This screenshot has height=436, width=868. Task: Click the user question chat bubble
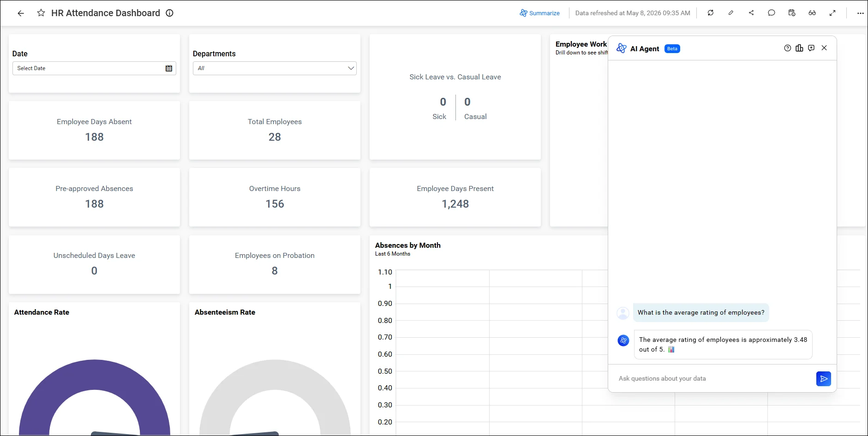point(701,313)
